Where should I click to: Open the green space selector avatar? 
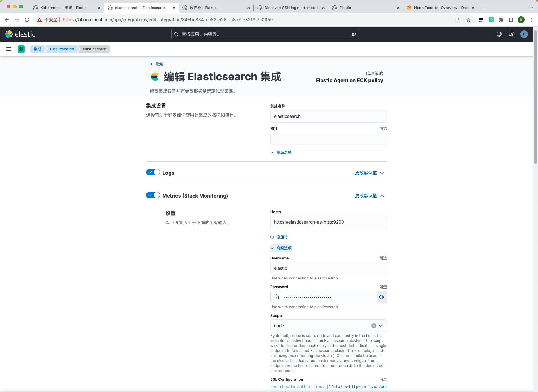coord(21,49)
